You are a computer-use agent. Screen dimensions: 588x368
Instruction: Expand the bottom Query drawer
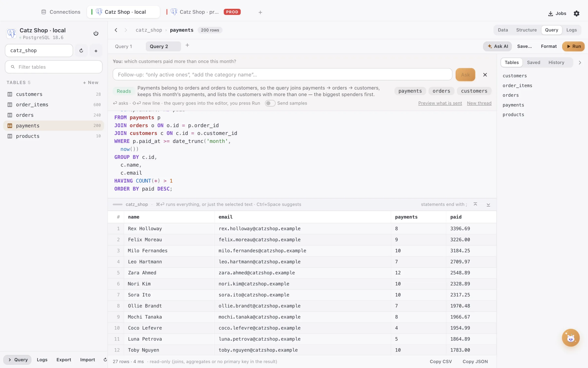pos(17,360)
